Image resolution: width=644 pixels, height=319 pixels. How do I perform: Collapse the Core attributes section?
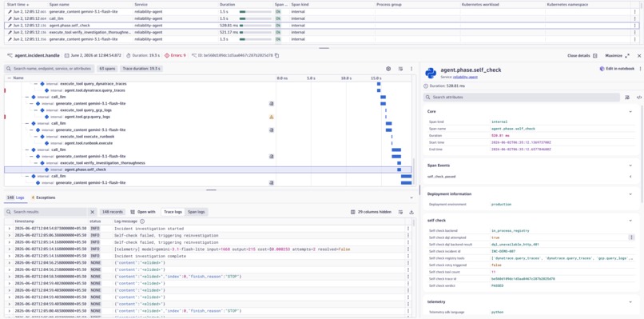tap(630, 111)
